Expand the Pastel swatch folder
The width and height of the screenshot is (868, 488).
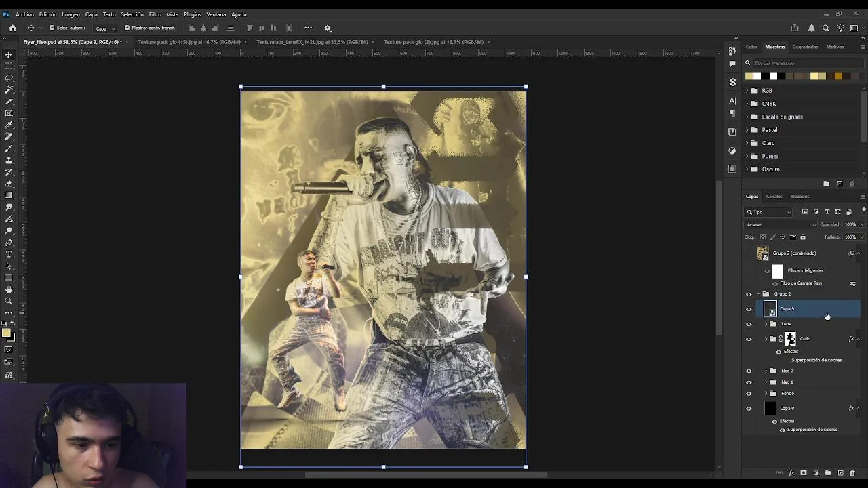pos(747,130)
